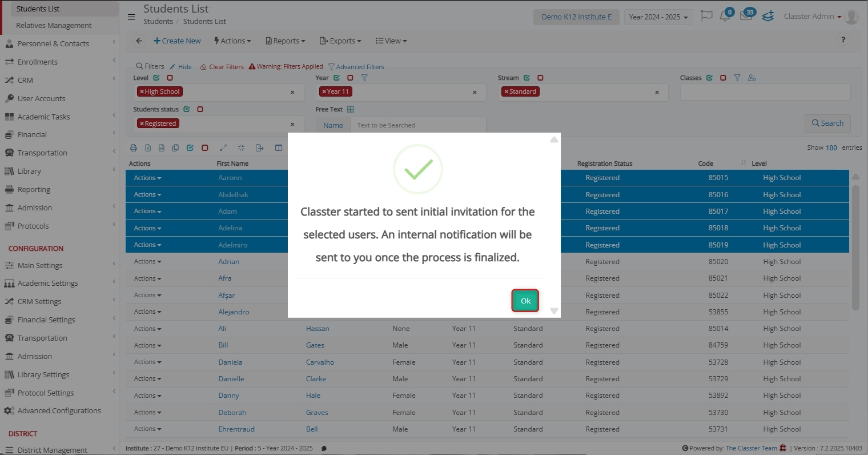Open the messages envelope icon

[x=746, y=17]
